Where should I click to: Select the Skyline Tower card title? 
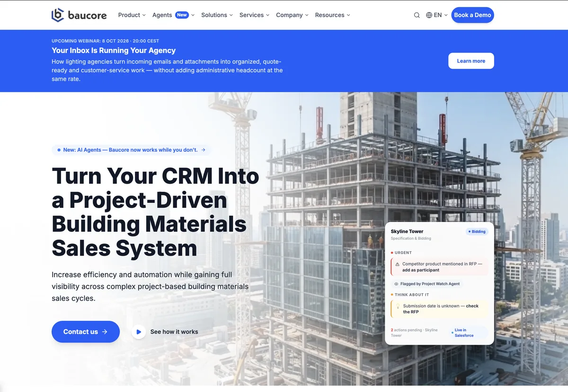tap(407, 232)
